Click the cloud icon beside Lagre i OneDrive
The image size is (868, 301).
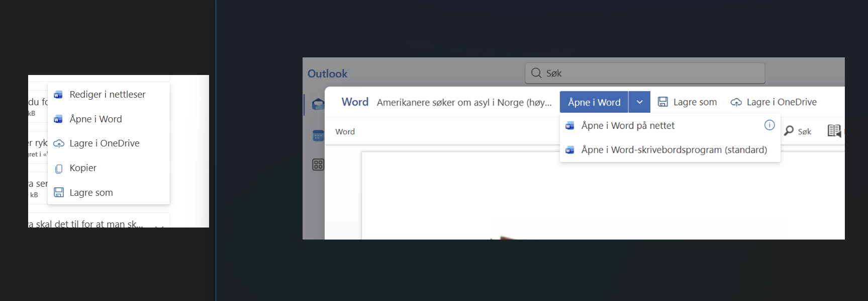[59, 143]
